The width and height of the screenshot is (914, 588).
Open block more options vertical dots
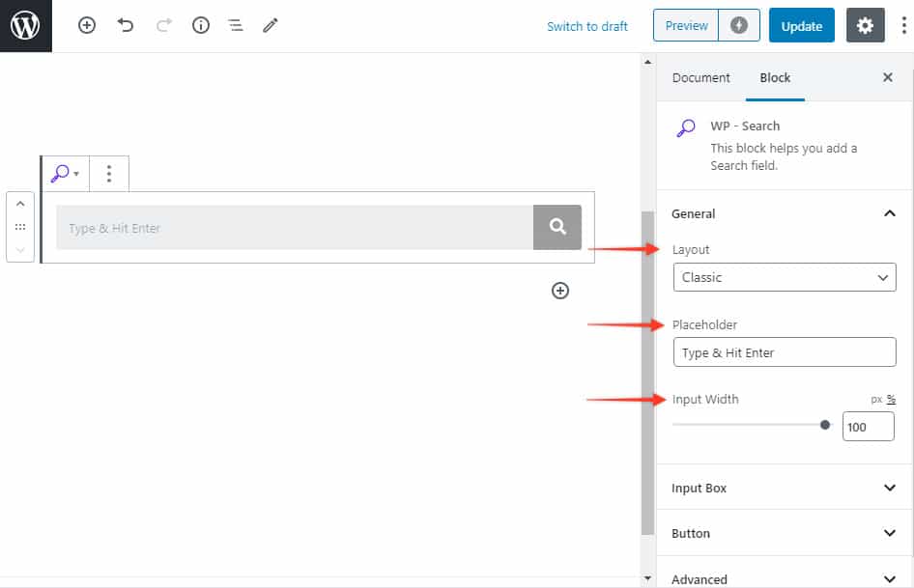(109, 174)
